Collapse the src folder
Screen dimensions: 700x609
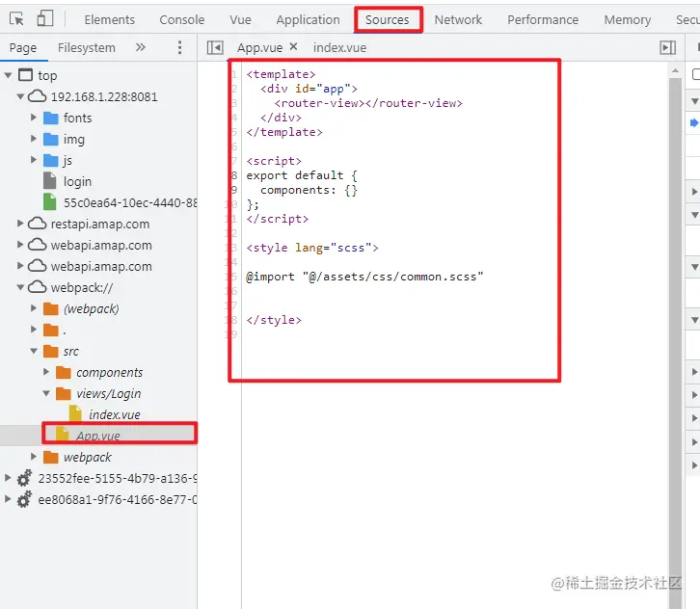pyautogui.click(x=34, y=351)
